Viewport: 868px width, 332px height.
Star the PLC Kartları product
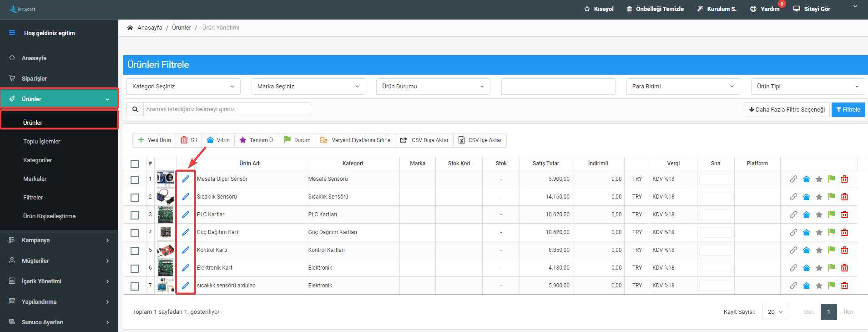[819, 215]
